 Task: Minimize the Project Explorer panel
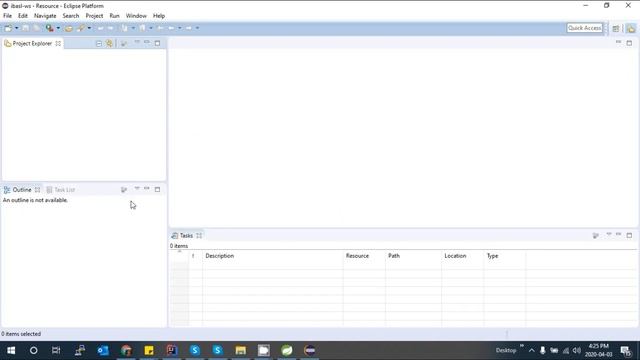(x=147, y=42)
